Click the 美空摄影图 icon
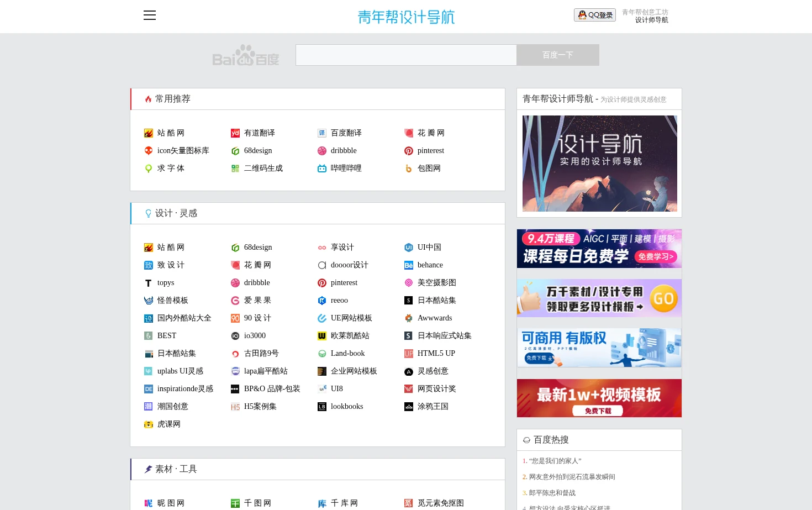 click(409, 283)
